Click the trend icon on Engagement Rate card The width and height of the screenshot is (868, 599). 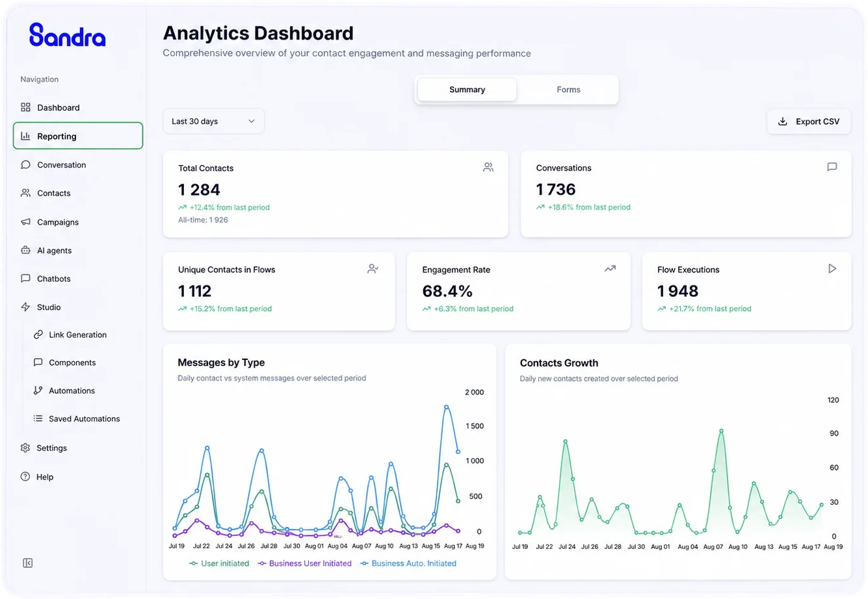point(610,268)
